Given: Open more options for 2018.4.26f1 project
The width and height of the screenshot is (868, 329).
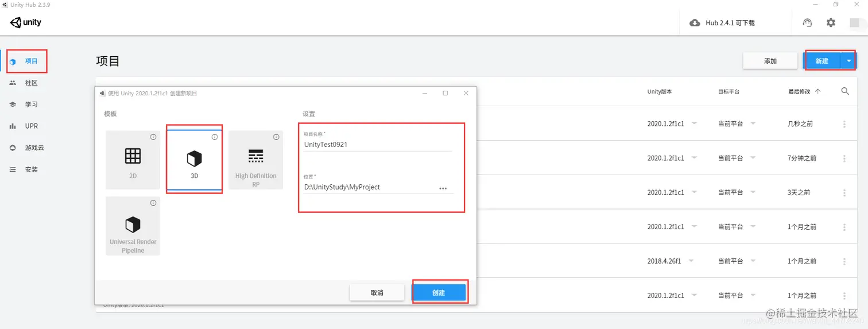Looking at the screenshot, I should [844, 261].
